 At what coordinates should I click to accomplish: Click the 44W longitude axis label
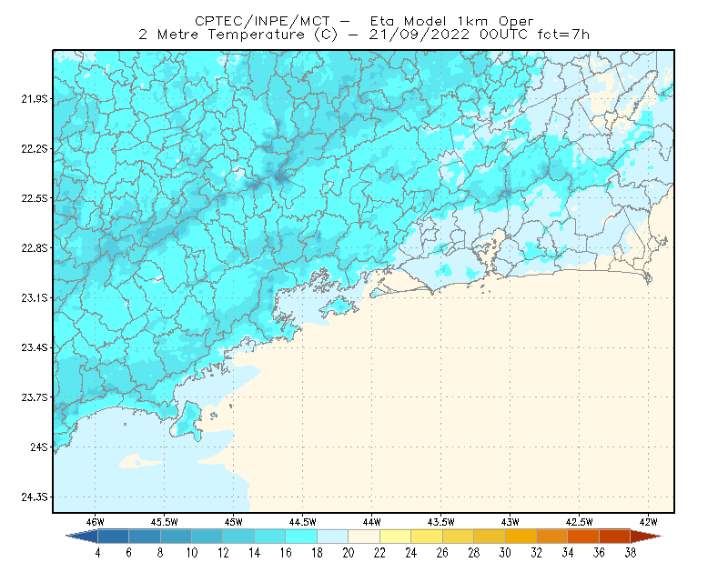pos(372,522)
